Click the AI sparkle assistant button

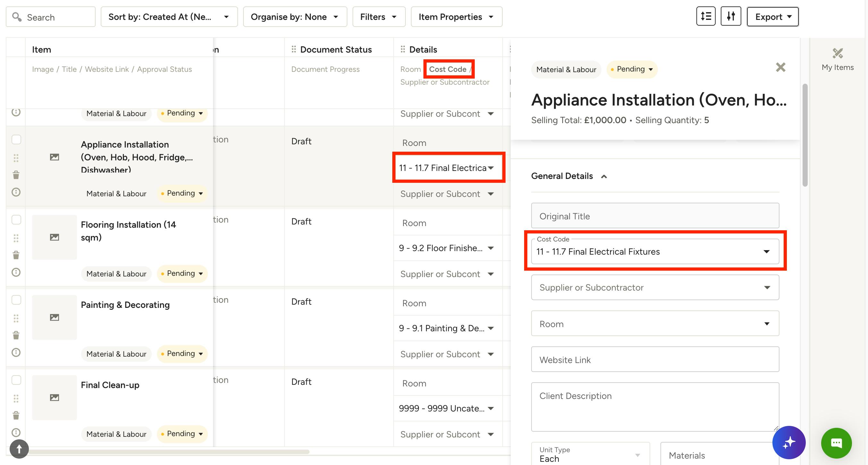click(788, 443)
